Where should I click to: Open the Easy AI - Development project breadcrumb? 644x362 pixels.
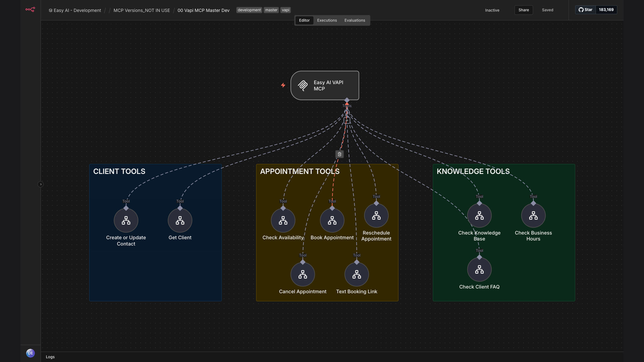click(75, 10)
